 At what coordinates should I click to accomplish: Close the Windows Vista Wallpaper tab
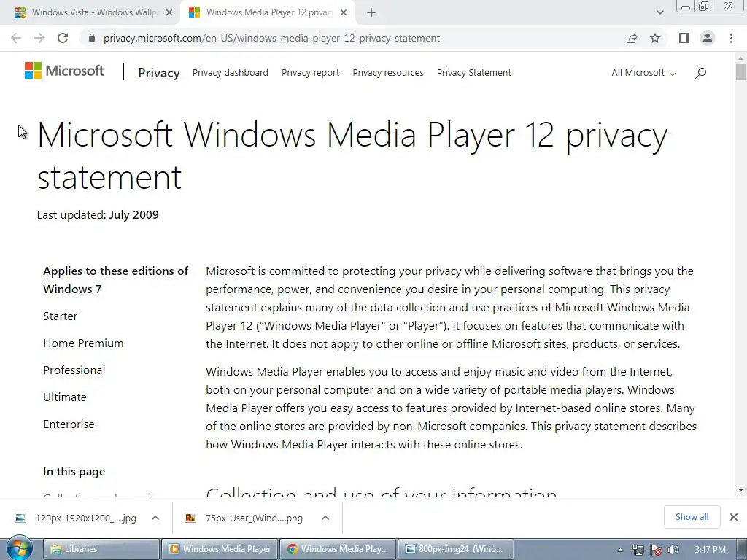pyautogui.click(x=169, y=13)
